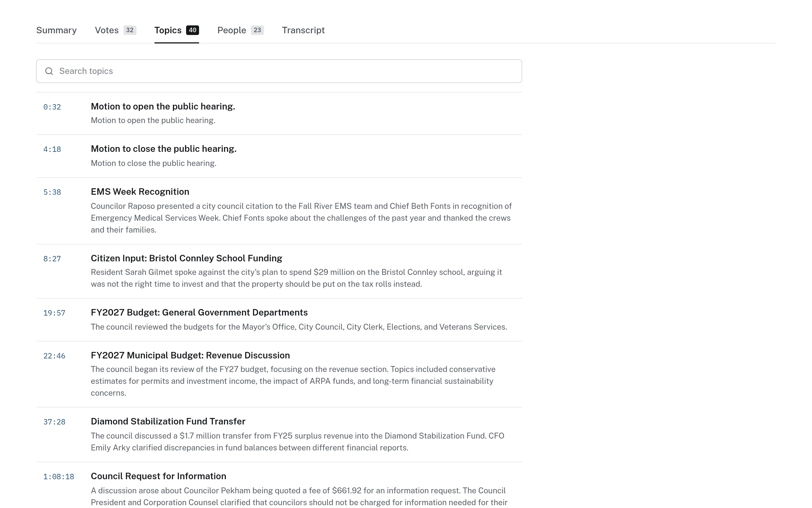Click description starting 'Resident Sarah Gilmet spoke'
812x508 pixels.
[296, 278]
